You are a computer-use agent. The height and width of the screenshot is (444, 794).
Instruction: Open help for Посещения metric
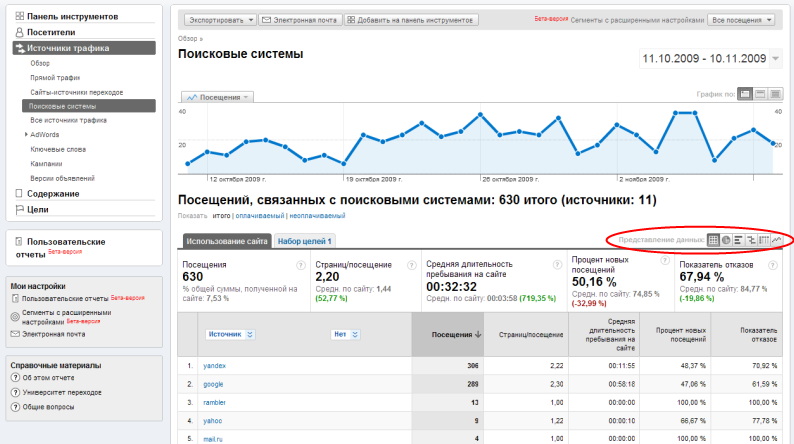pos(301,265)
